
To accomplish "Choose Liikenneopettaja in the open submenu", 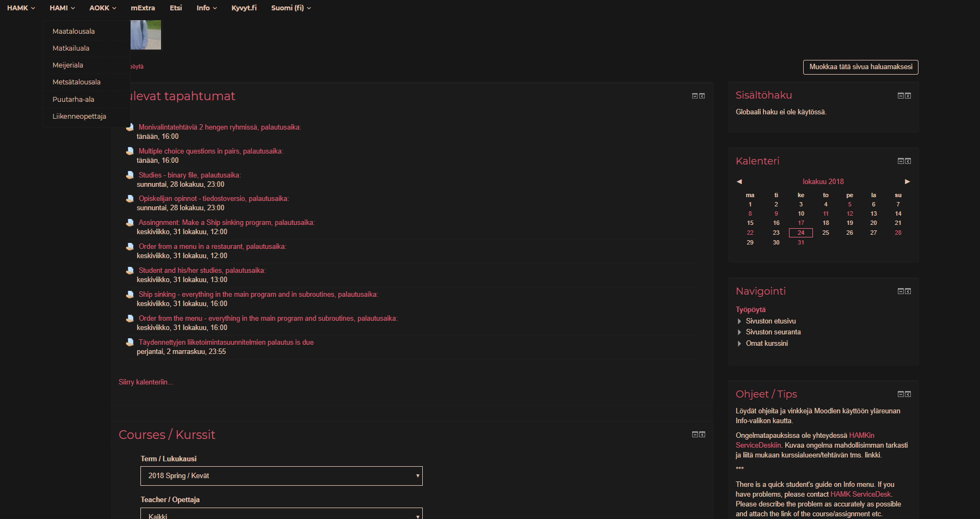I will click(79, 117).
